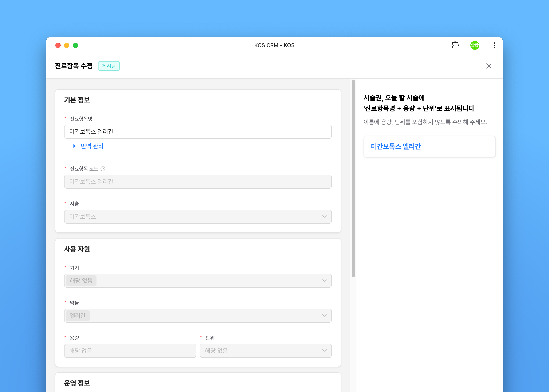Click the 해당 없음 tag in 기기 field
Screen dimensions: 549x392
click(x=81, y=281)
